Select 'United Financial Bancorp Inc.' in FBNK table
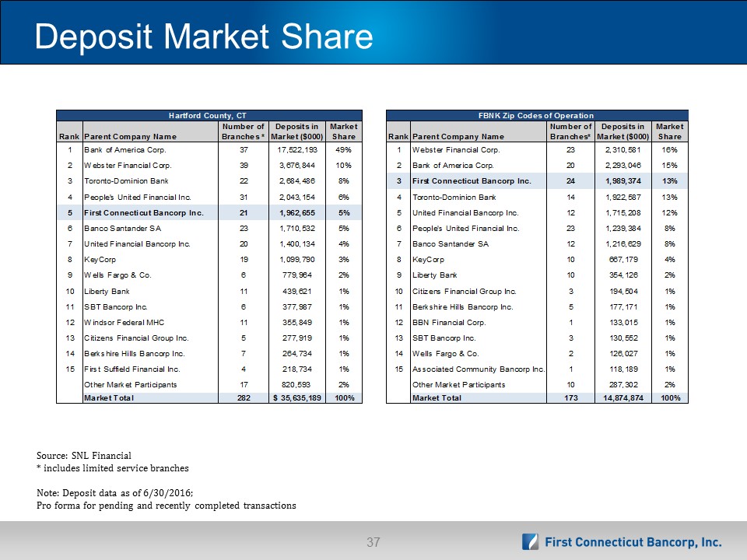Image resolution: width=747 pixels, height=560 pixels. pyautogui.click(x=465, y=213)
